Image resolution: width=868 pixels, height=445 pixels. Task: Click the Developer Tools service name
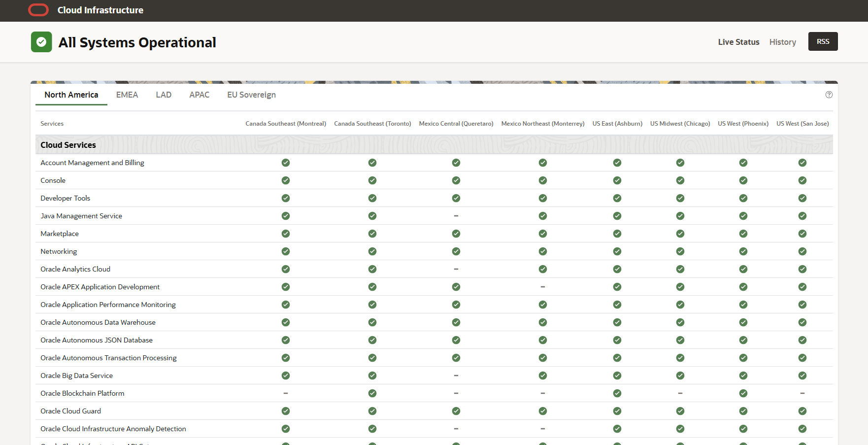coord(65,198)
